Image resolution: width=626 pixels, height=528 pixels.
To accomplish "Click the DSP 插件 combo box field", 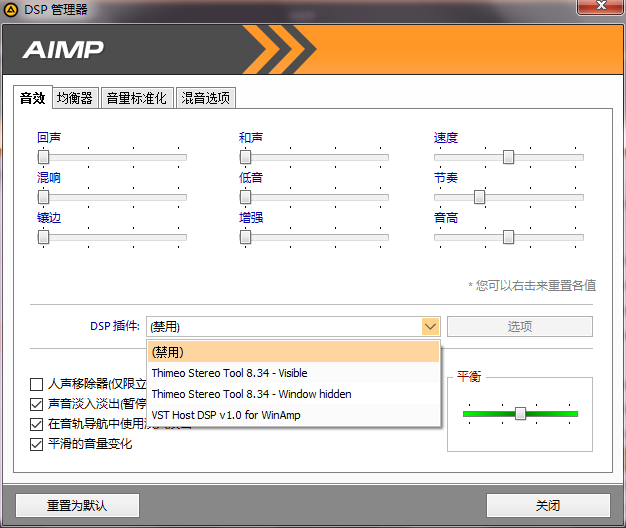I will [x=293, y=326].
